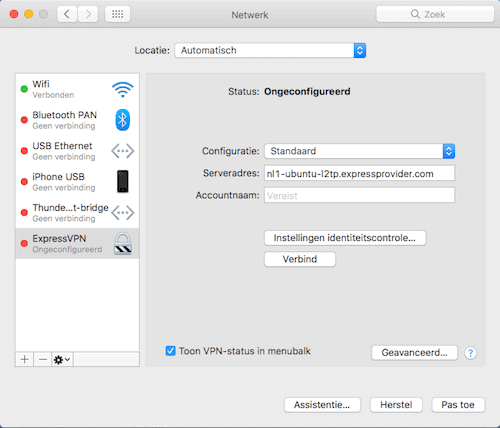Select ExpressVPN service in list
The height and width of the screenshot is (428, 500).
[77, 244]
